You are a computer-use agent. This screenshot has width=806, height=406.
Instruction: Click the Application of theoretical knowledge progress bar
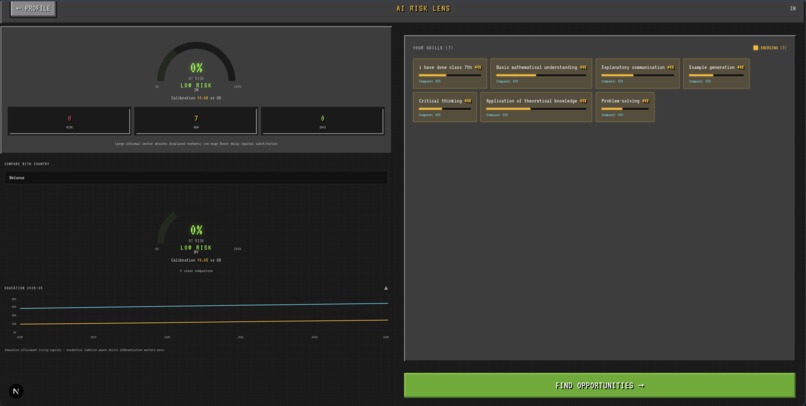[536, 109]
